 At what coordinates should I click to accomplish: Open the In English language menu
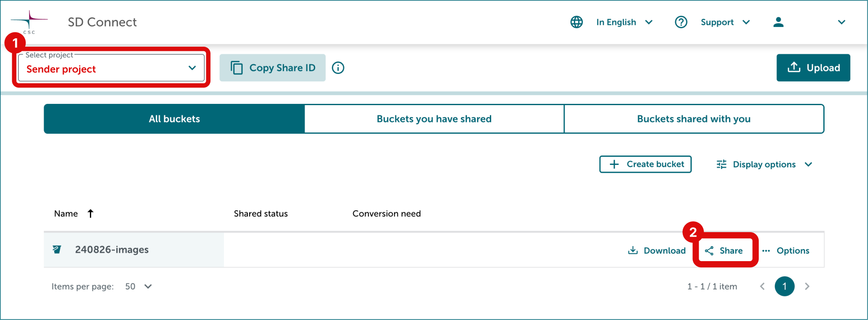pyautogui.click(x=624, y=22)
